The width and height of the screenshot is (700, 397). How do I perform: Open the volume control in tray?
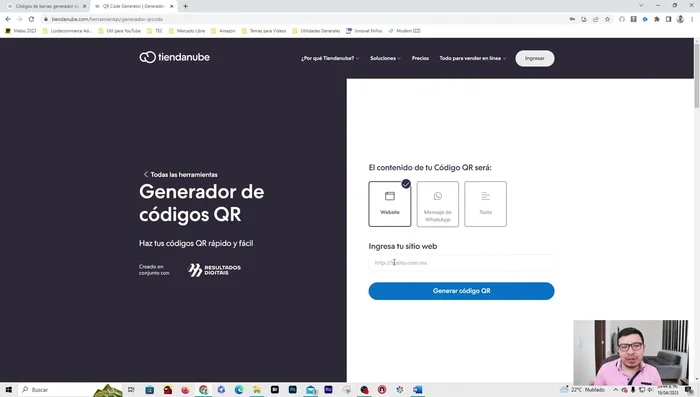(650, 390)
